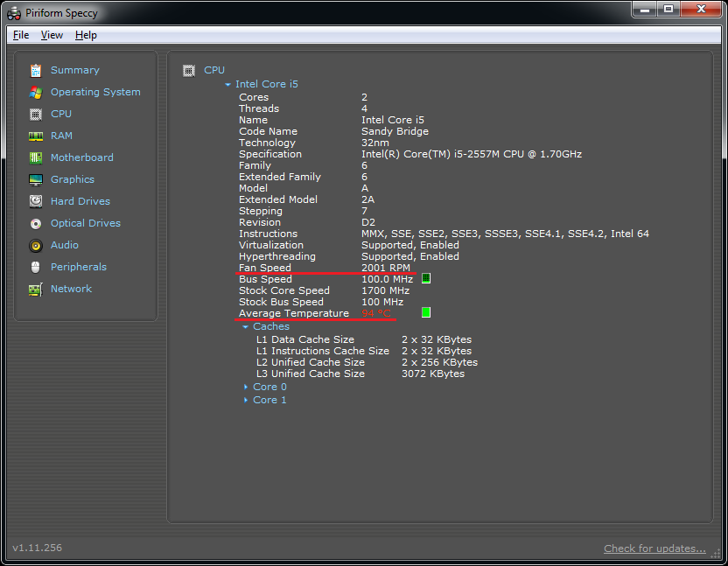This screenshot has width=728, height=566.
Task: Click the Virtualization row label
Action: (271, 245)
